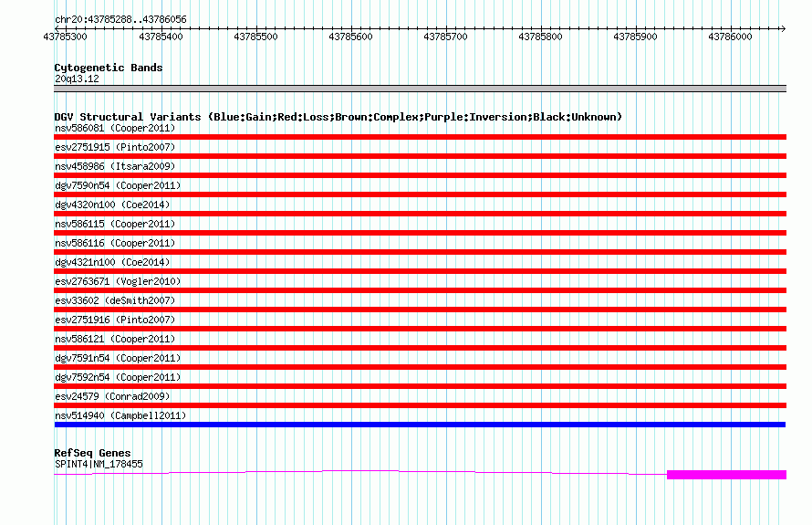Select the red bar under dgv4321n100
The height and width of the screenshot is (525, 812).
click(x=420, y=271)
